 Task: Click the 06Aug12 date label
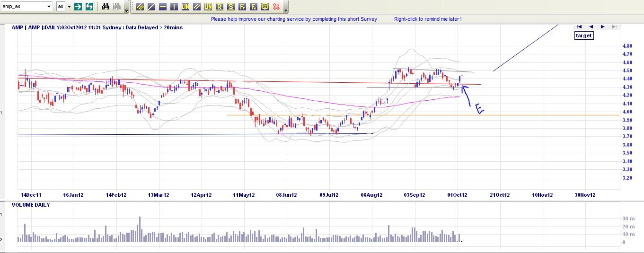372,195
